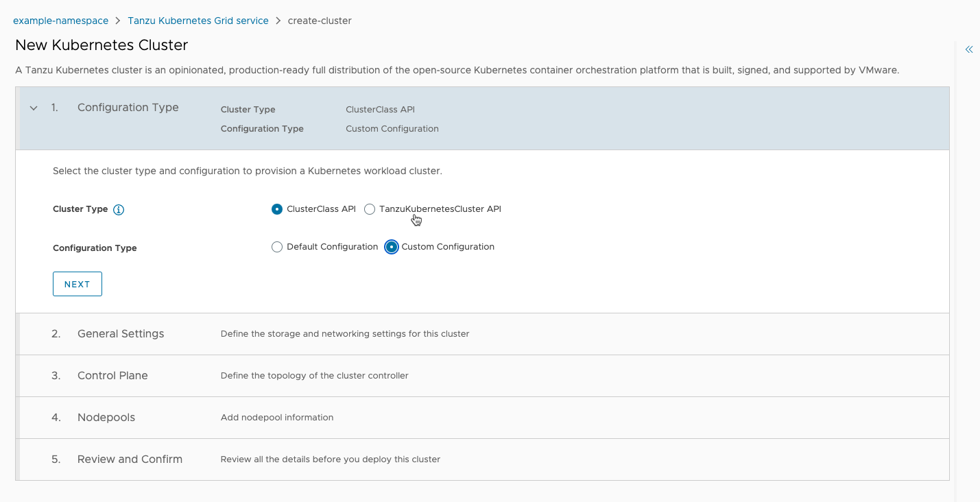The height and width of the screenshot is (502, 980).
Task: Expand step 3 Control Plane
Action: tap(483, 376)
